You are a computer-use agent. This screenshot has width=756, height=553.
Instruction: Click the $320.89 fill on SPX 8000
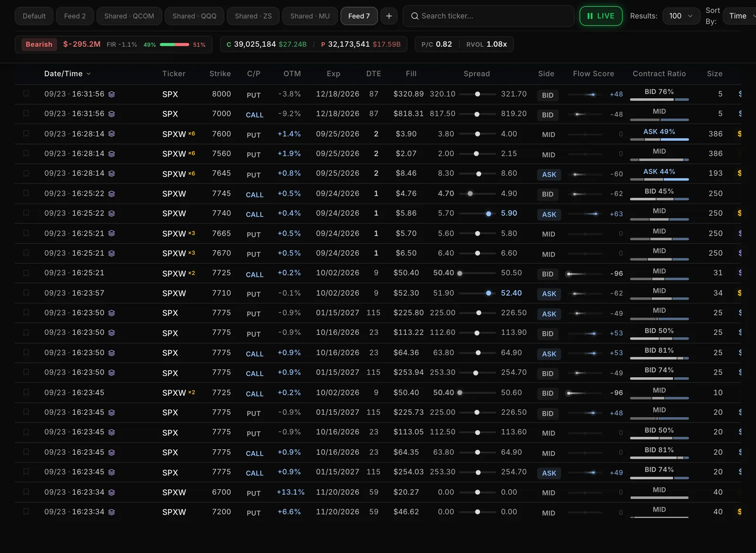click(408, 94)
